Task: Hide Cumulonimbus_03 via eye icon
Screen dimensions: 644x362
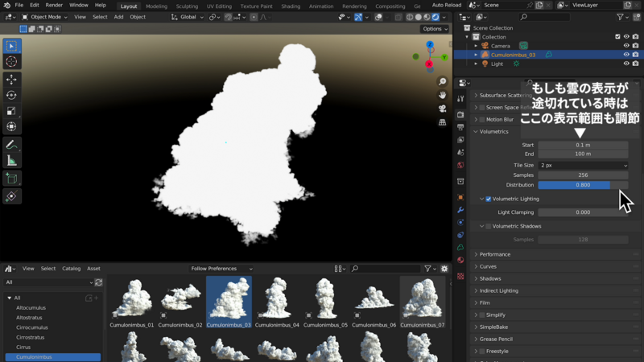Action: click(626, 55)
